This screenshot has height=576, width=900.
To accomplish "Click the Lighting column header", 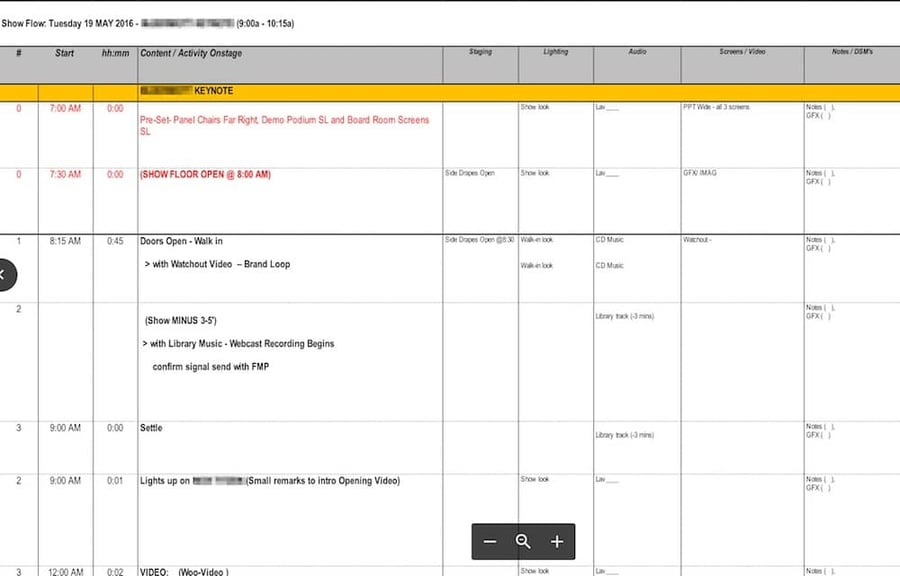I will 555,51.
